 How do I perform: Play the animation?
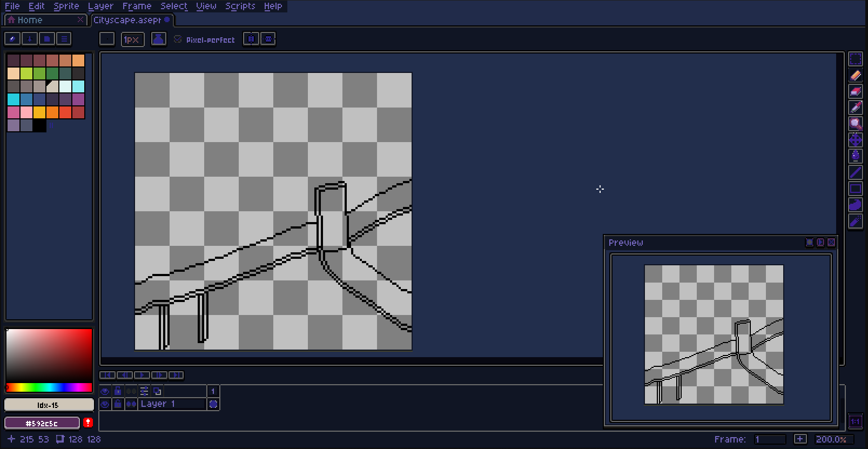[x=142, y=375]
